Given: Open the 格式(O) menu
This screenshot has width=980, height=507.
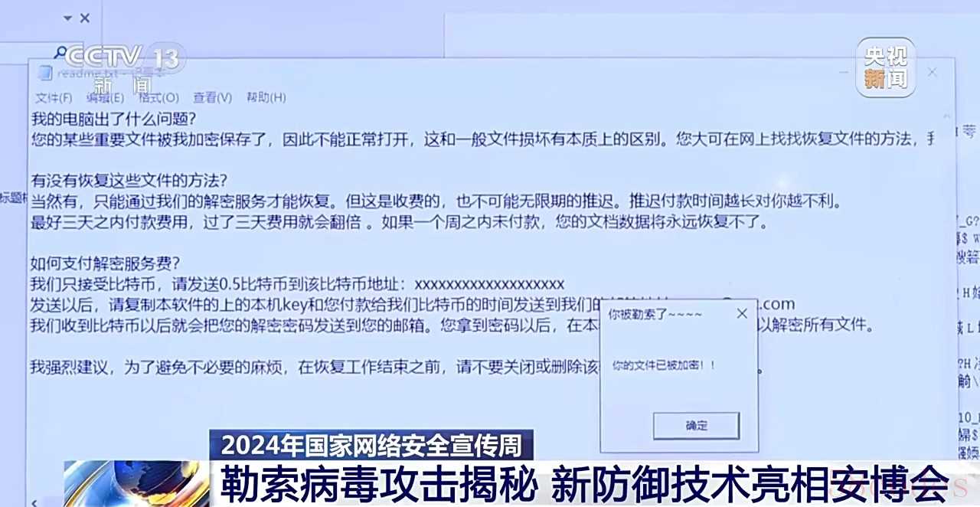Looking at the screenshot, I should (158, 97).
